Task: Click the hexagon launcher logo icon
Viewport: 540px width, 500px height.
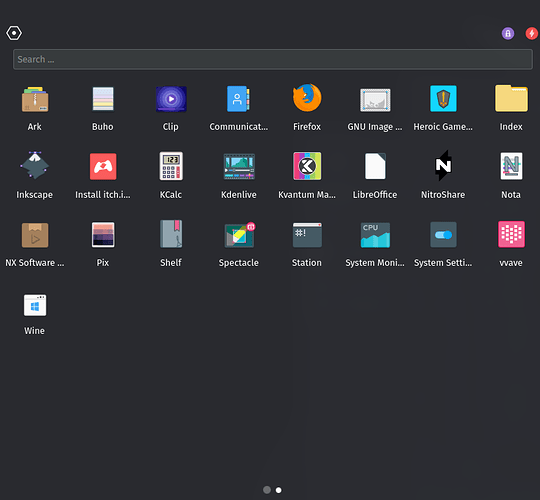Action: click(14, 33)
